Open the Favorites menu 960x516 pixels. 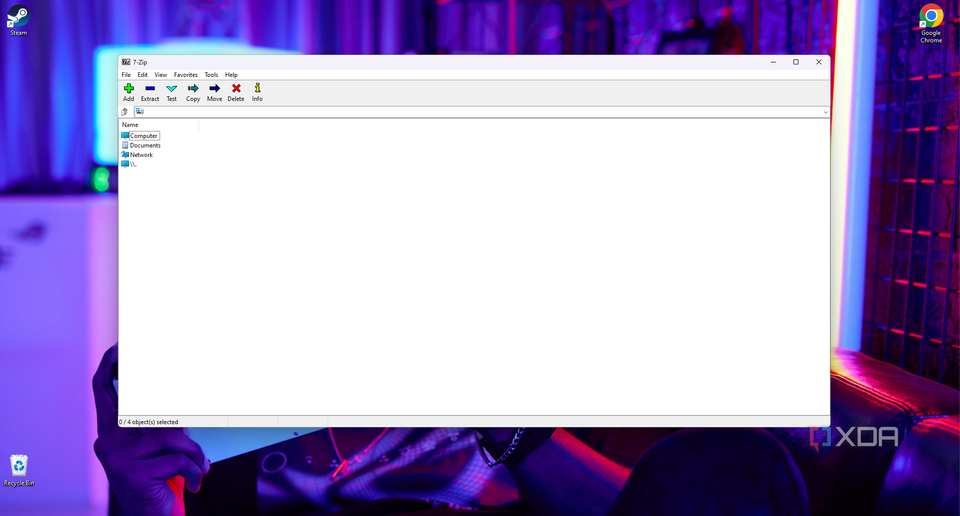coord(186,75)
